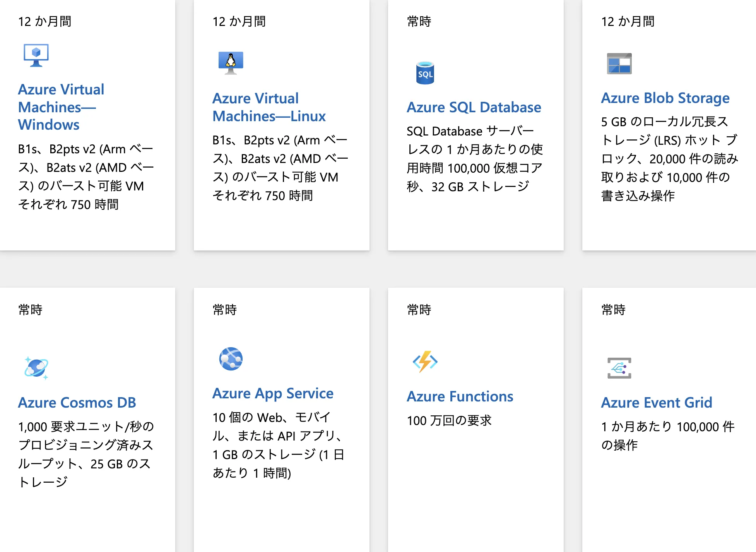Click '常時' label on Azure Functions card
Screen dimensions: 756x552
pos(419,310)
